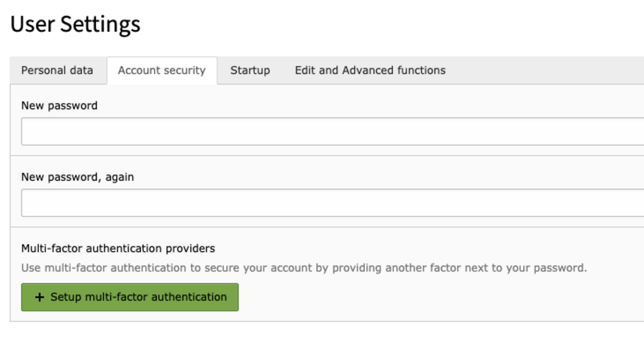Click the word authentication on green button
The height and width of the screenshot is (358, 644).
[x=189, y=297]
